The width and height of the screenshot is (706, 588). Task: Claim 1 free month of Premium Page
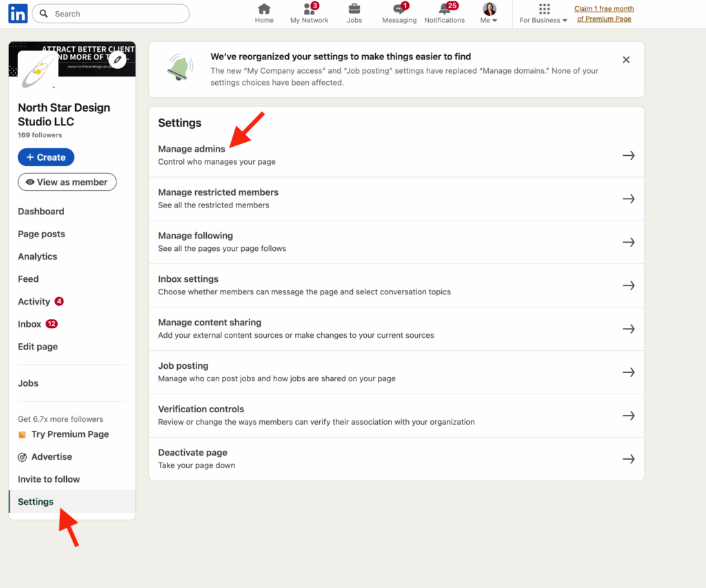point(604,14)
